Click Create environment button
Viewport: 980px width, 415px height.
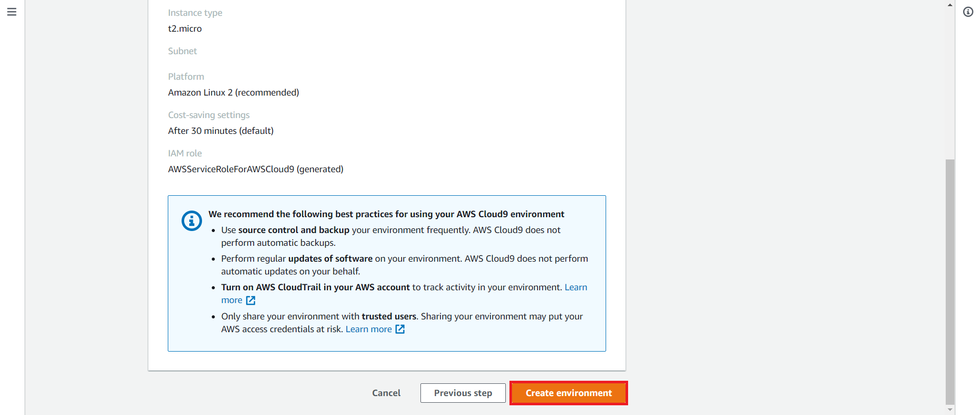point(569,393)
